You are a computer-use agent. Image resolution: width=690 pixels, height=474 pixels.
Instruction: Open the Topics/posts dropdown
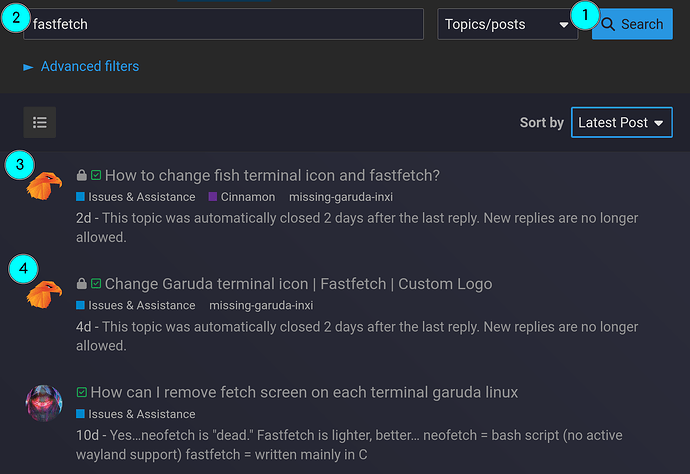point(507,24)
